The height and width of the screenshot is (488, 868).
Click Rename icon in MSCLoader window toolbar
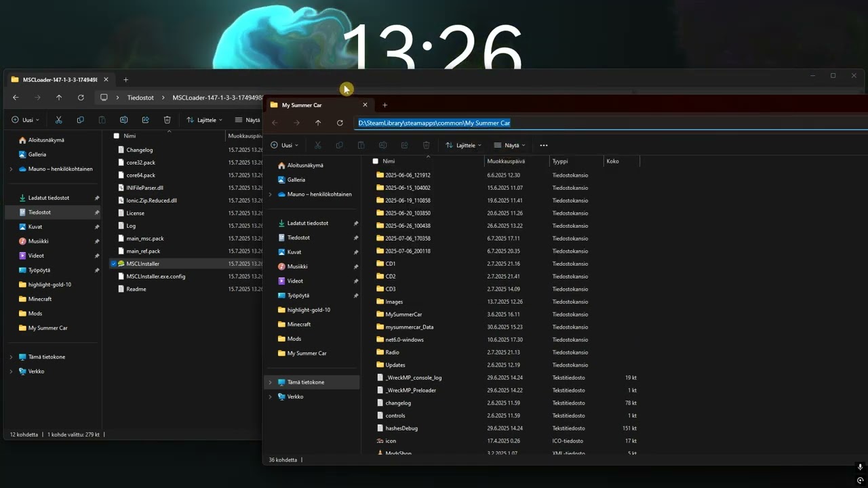pyautogui.click(x=123, y=120)
